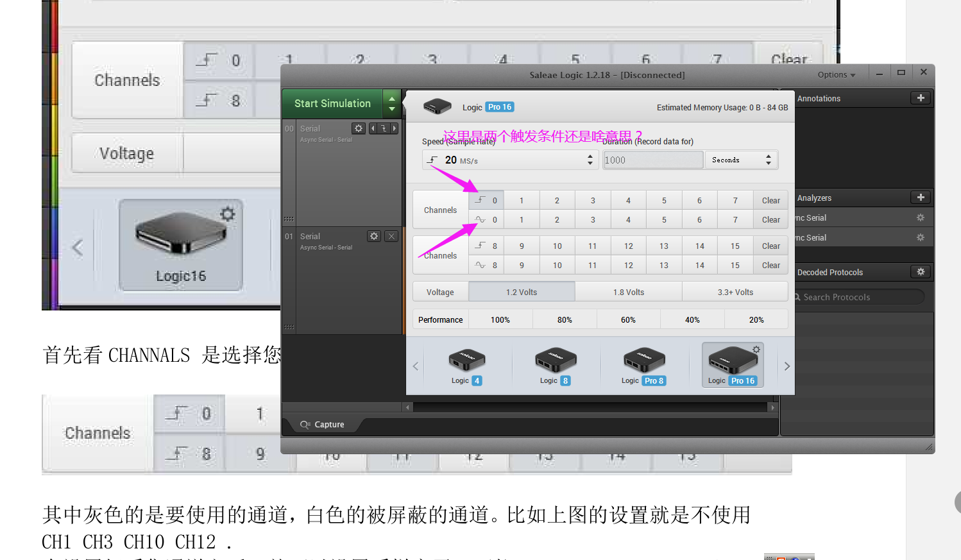961x560 pixels.
Task: Click the Duration value input field
Action: coord(653,160)
